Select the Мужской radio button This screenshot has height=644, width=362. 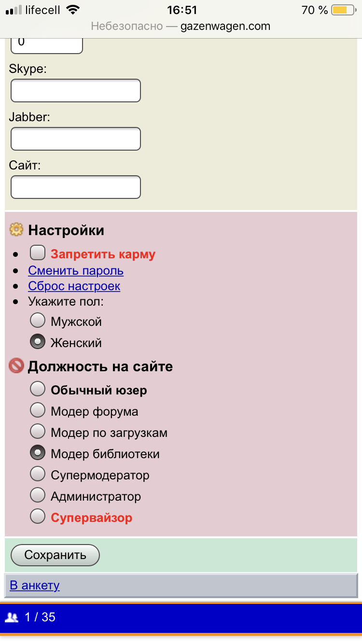coord(38,320)
